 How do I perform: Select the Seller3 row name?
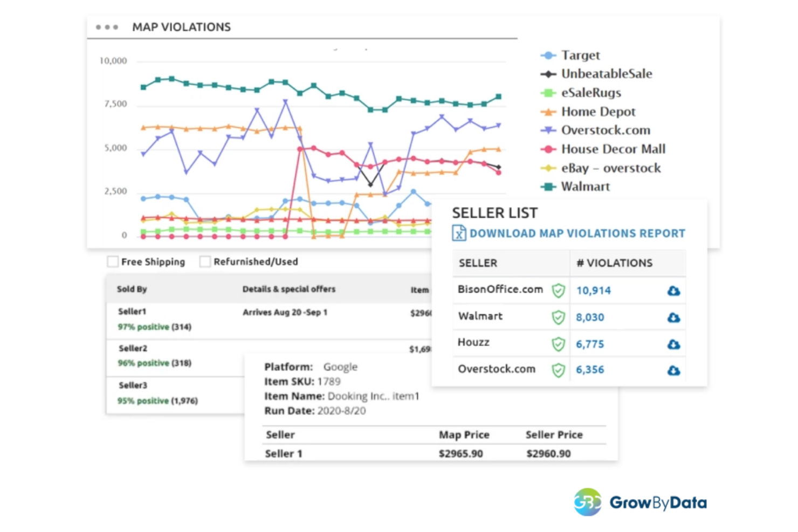click(133, 385)
